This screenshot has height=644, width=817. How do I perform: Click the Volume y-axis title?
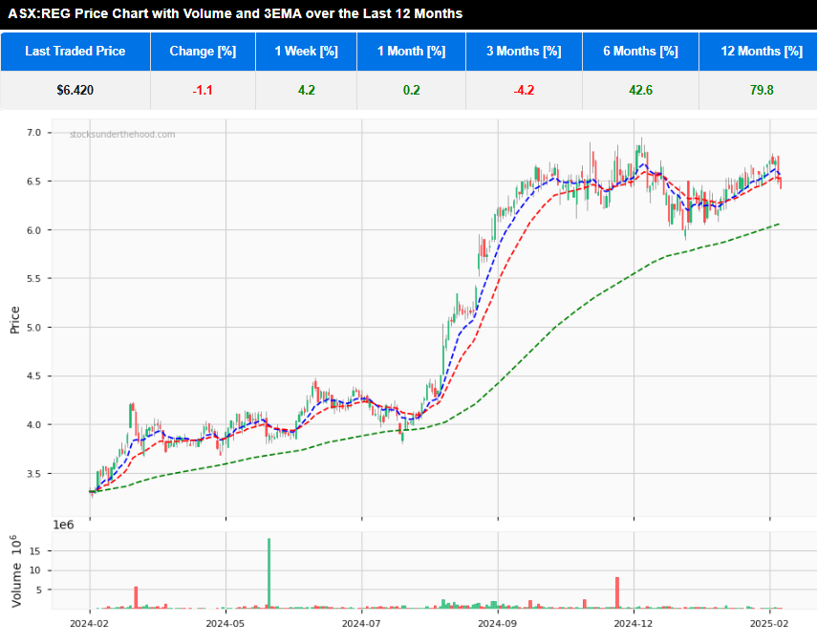click(x=16, y=571)
